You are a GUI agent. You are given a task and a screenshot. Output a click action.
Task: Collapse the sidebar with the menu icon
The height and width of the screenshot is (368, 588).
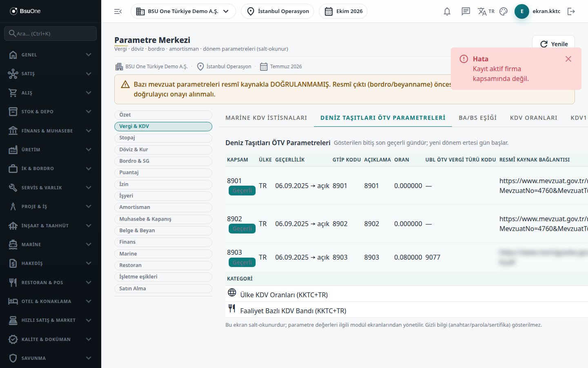[x=118, y=11]
